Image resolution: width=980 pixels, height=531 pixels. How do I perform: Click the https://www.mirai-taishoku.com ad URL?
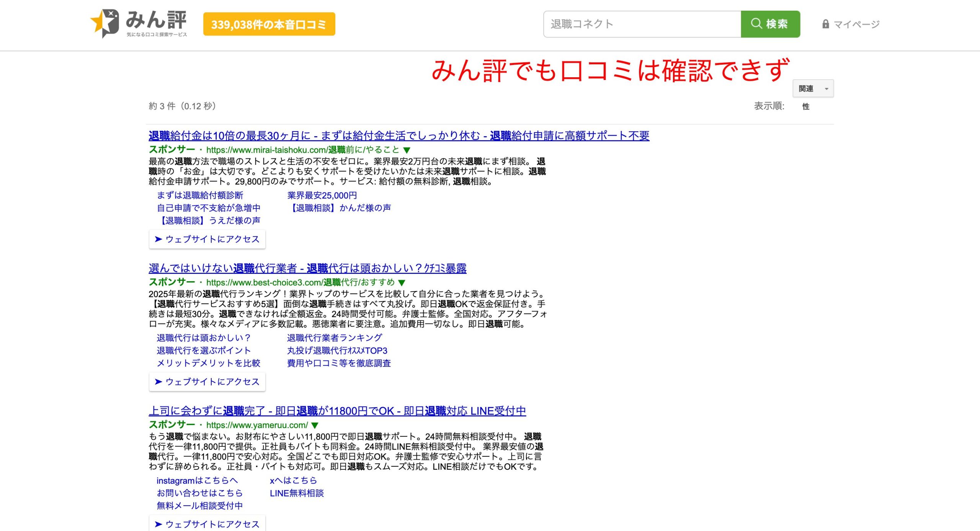pyautogui.click(x=303, y=150)
